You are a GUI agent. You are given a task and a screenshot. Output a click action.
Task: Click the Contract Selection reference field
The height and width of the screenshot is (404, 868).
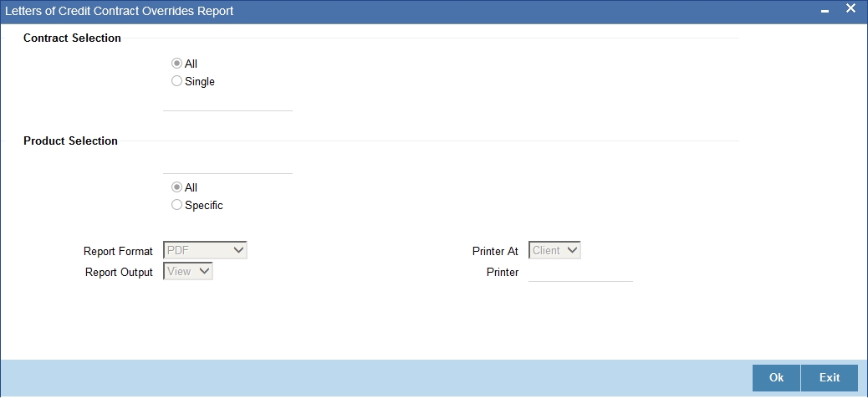[x=227, y=102]
